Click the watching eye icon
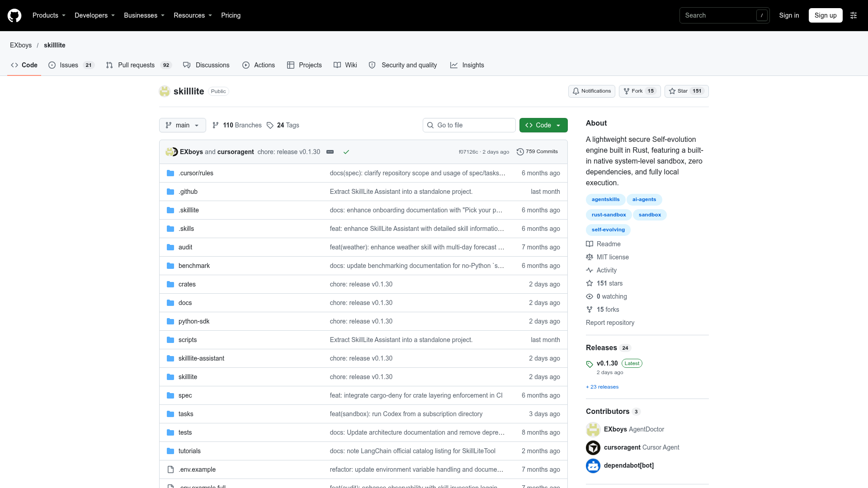This screenshot has height=488, width=868. click(590, 296)
